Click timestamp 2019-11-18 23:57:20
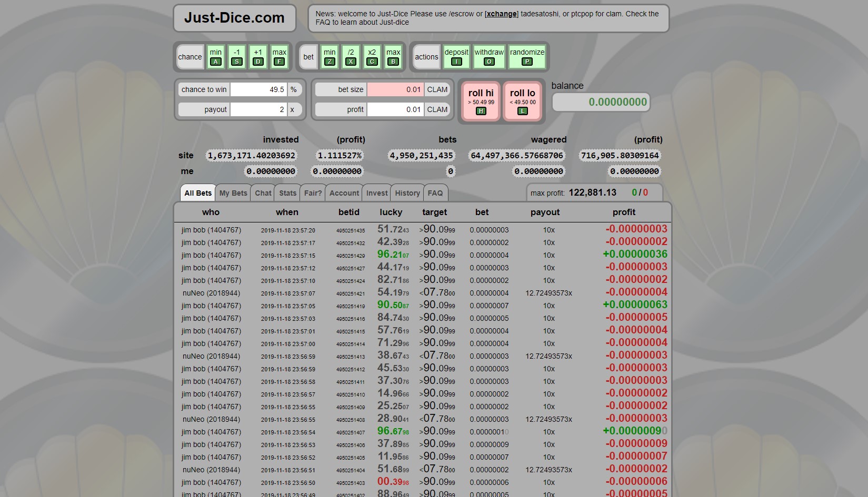Viewport: 868px width, 497px height. click(x=288, y=230)
